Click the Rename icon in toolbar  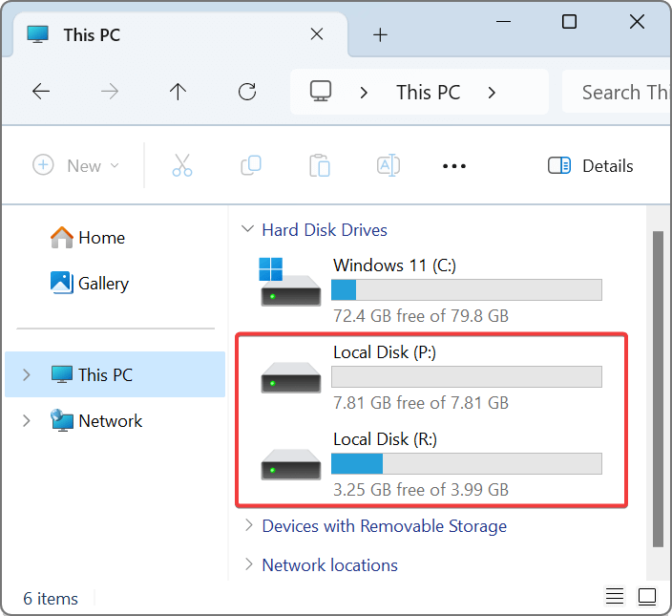388,165
